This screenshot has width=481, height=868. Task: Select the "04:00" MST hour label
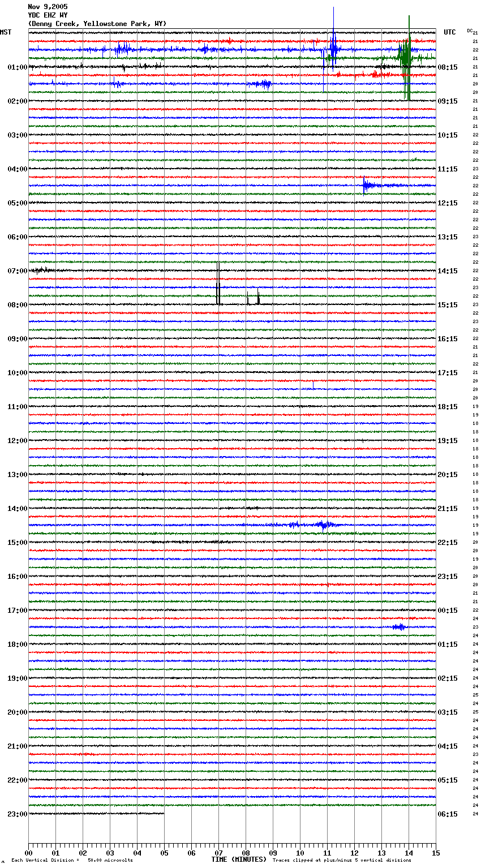tap(18, 169)
